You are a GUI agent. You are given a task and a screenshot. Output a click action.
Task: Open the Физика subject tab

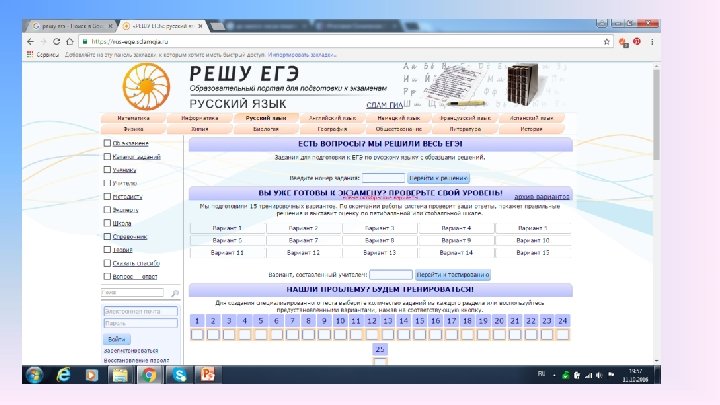point(133,129)
